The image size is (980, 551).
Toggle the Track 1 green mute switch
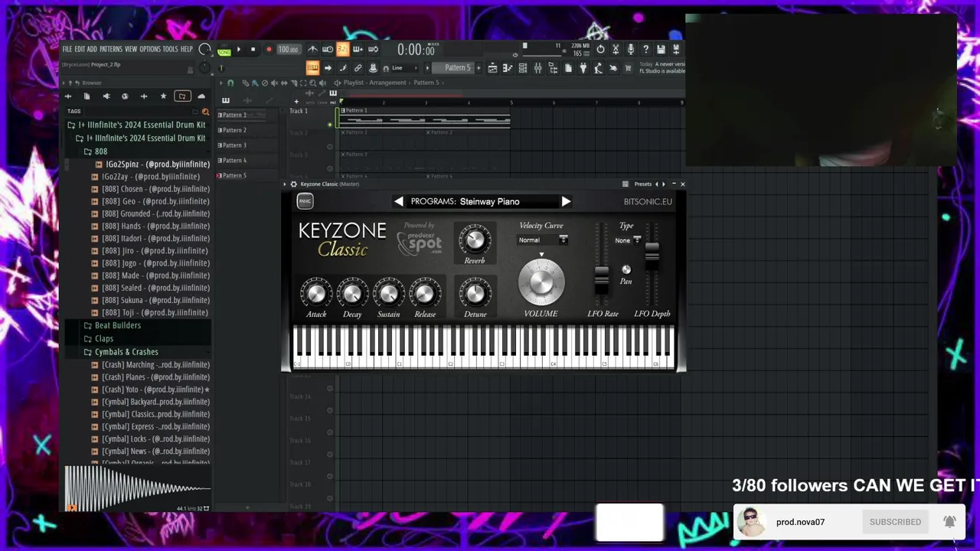[330, 125]
